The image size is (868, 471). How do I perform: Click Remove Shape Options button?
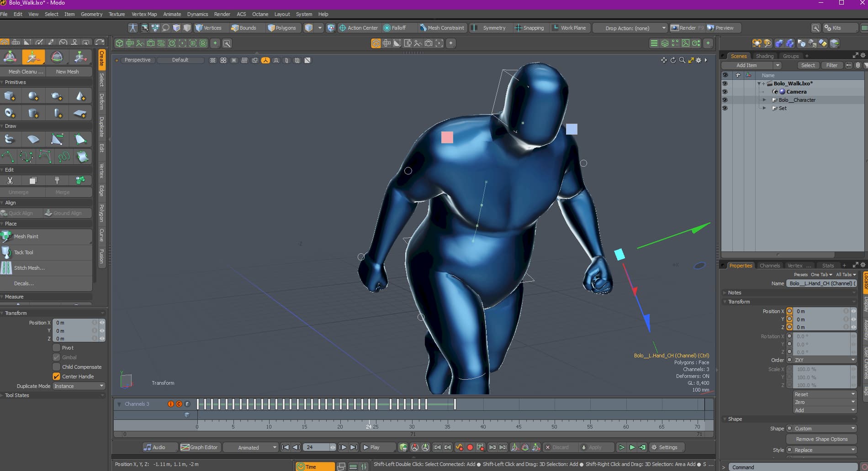(821, 439)
